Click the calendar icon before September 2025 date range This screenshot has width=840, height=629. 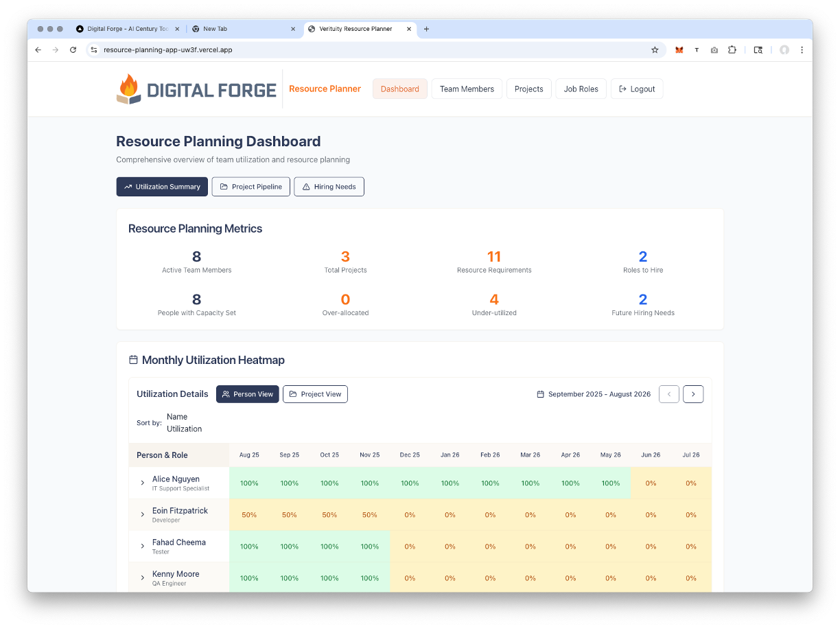(539, 393)
